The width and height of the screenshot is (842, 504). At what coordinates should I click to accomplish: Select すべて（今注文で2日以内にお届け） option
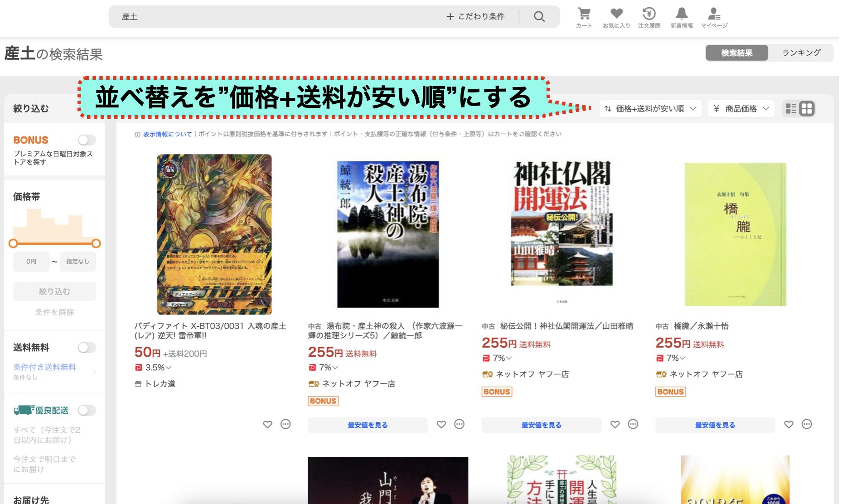click(47, 435)
